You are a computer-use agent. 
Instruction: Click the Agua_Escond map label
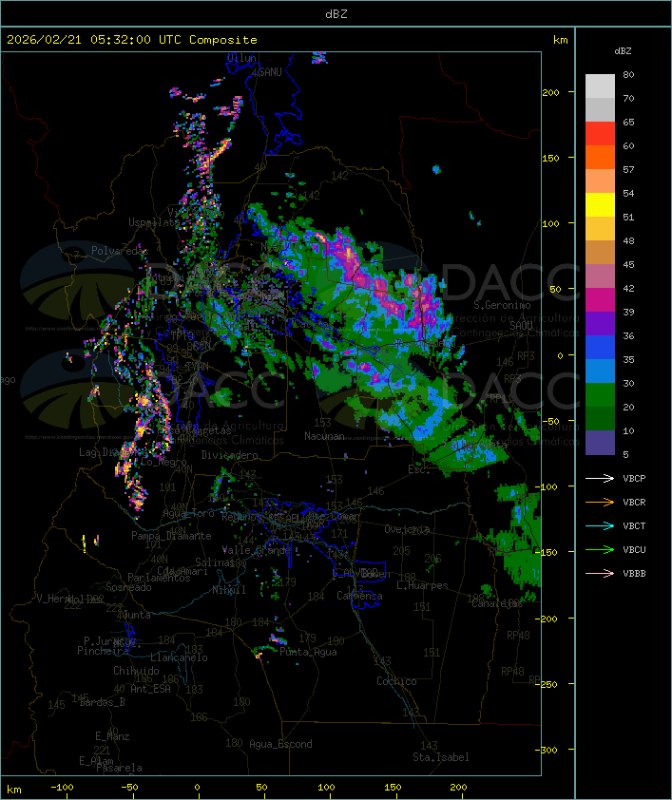280,744
